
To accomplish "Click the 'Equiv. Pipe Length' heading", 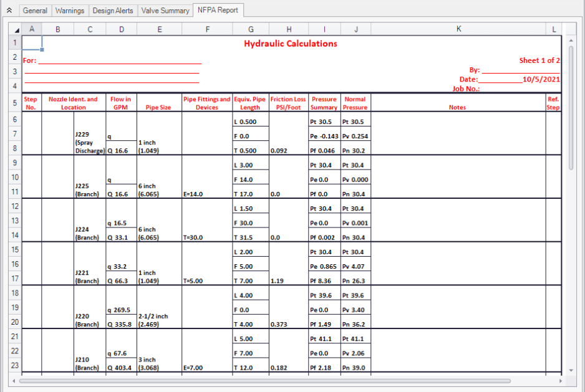I will [x=250, y=103].
